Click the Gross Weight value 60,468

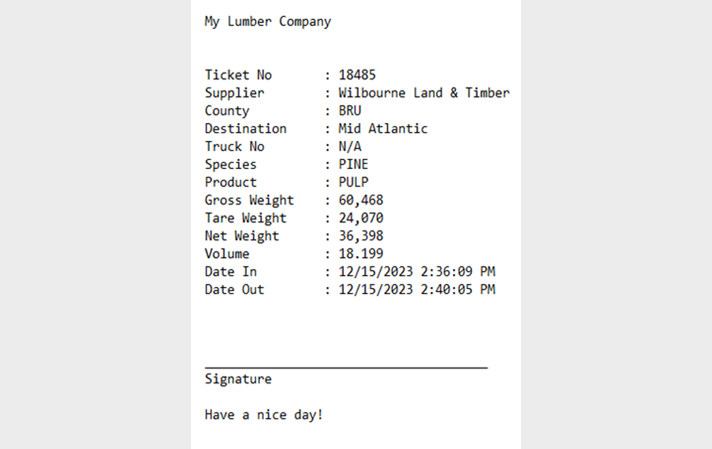click(361, 200)
